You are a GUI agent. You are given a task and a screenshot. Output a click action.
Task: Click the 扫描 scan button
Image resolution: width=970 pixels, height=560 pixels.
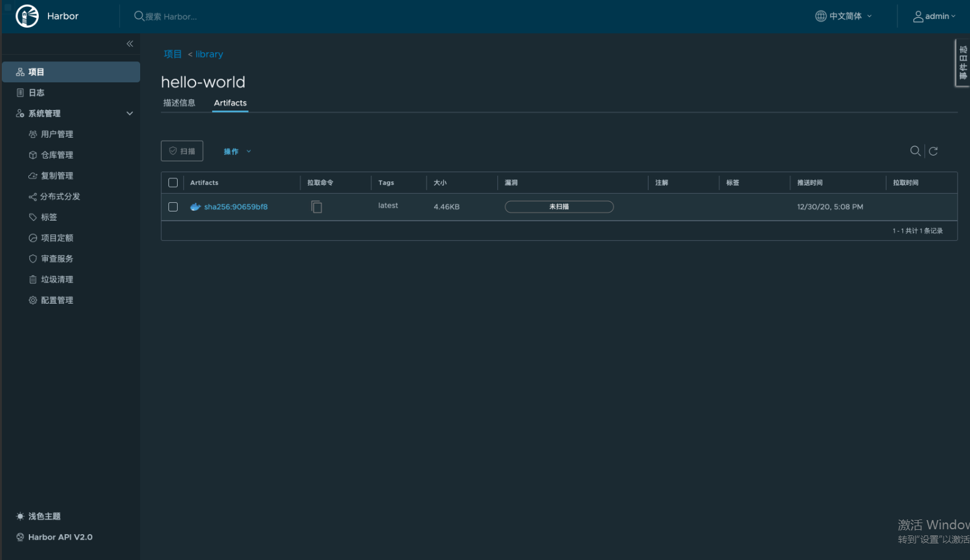(182, 151)
